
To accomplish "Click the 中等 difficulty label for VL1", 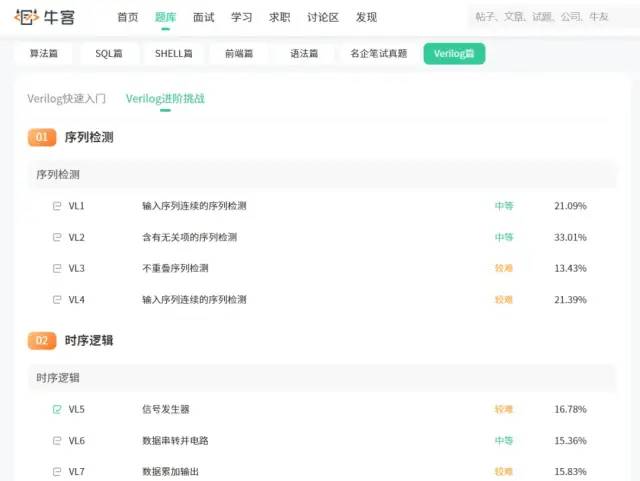I will 504,206.
